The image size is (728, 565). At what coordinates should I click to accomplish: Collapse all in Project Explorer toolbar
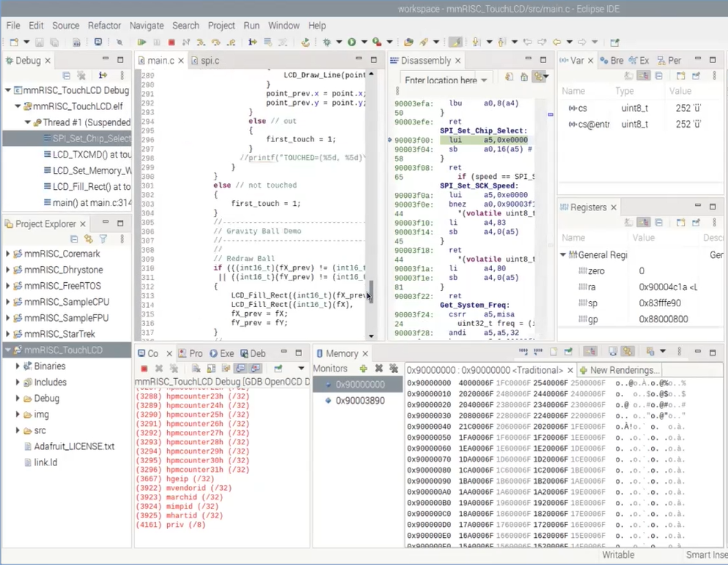(x=74, y=239)
